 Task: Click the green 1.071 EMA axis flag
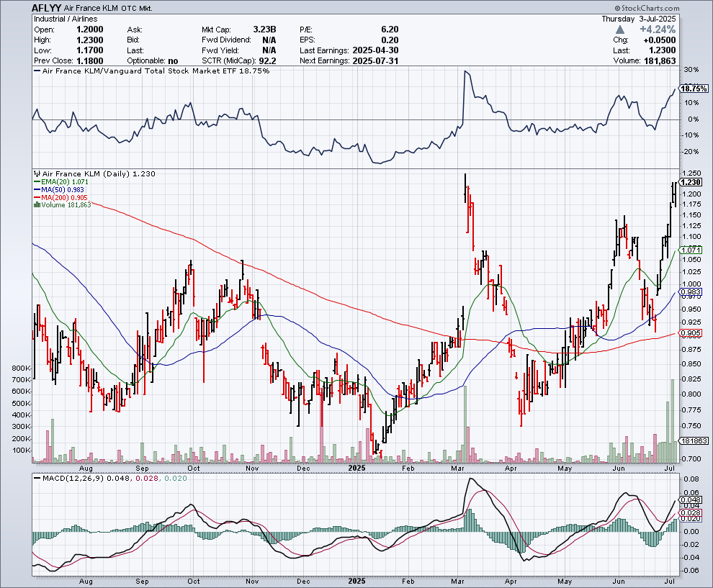point(691,250)
